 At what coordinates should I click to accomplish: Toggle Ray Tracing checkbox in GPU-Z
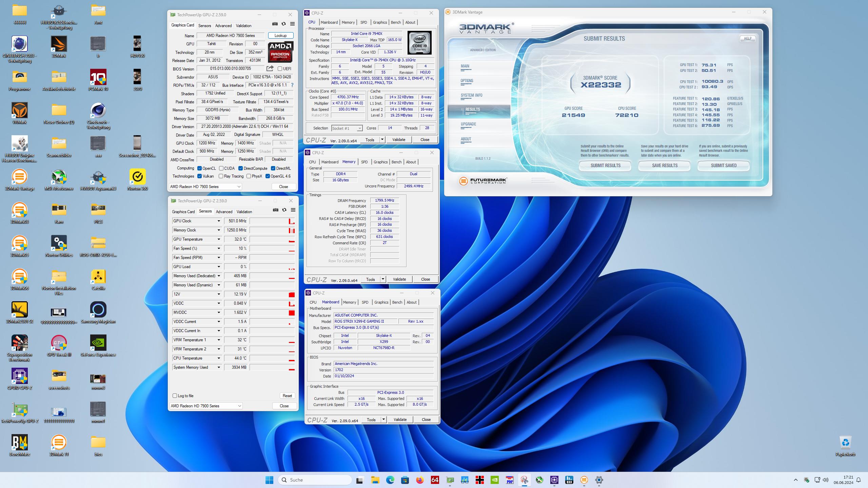(221, 176)
